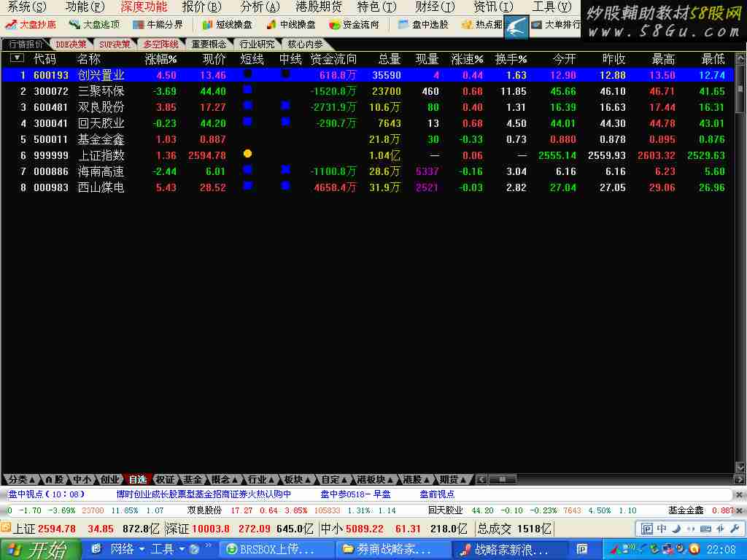Open the 大盘逃顶 toolbar tool
Screen dimensions: 747x560
[x=94, y=24]
